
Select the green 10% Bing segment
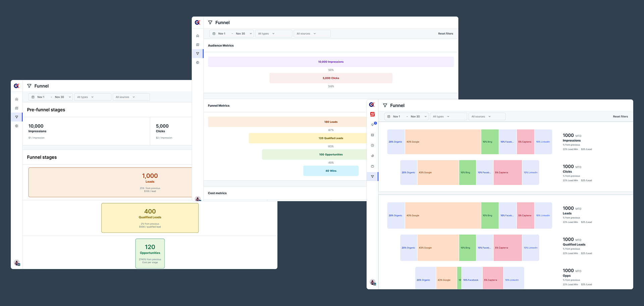click(x=490, y=142)
